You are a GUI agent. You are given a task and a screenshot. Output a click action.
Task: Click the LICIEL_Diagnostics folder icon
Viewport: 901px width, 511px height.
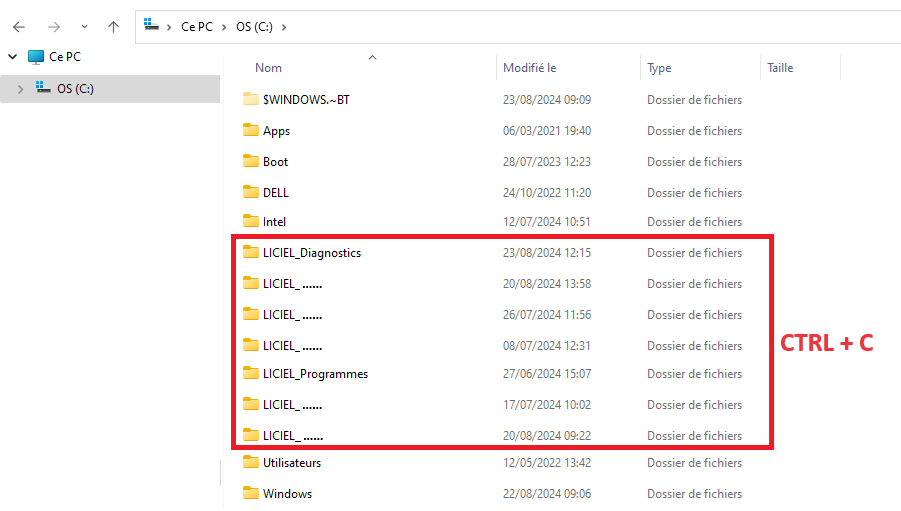point(251,252)
